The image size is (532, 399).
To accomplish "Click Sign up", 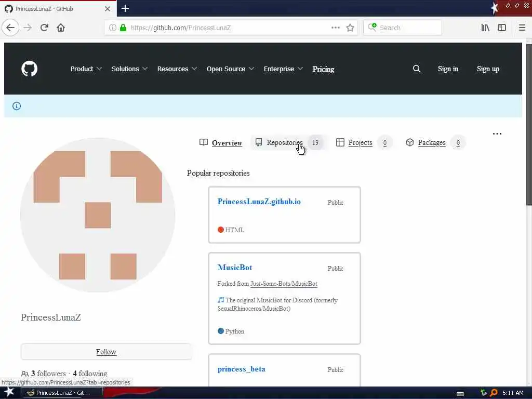I will 488,69.
